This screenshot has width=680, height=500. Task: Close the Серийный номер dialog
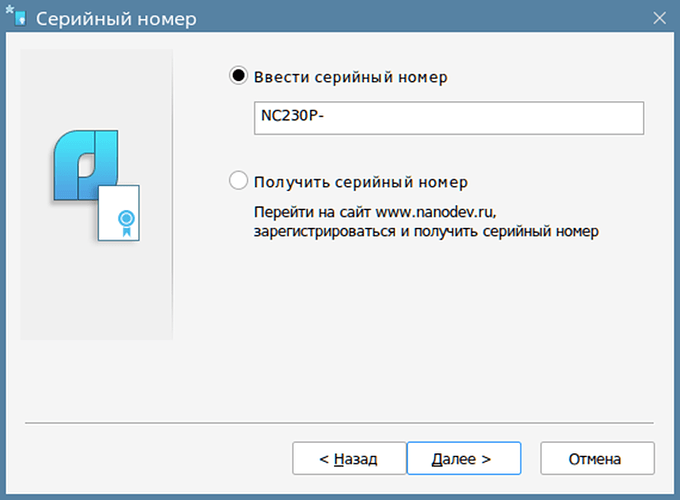pos(659,18)
